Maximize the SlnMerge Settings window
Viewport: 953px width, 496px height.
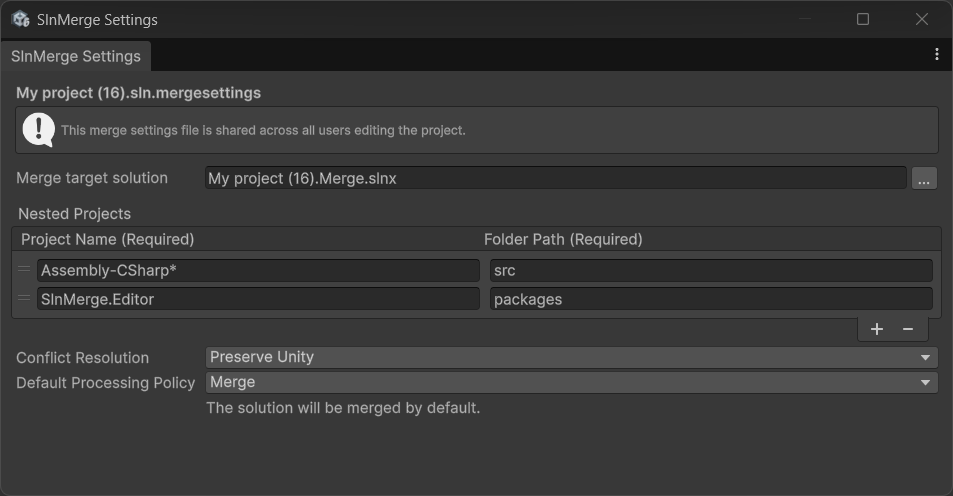863,19
